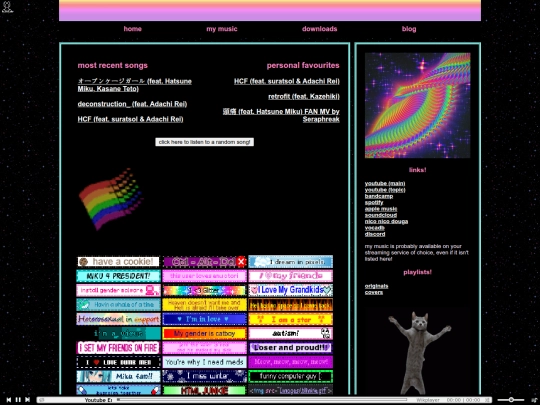Click the random song button

pos(205,142)
